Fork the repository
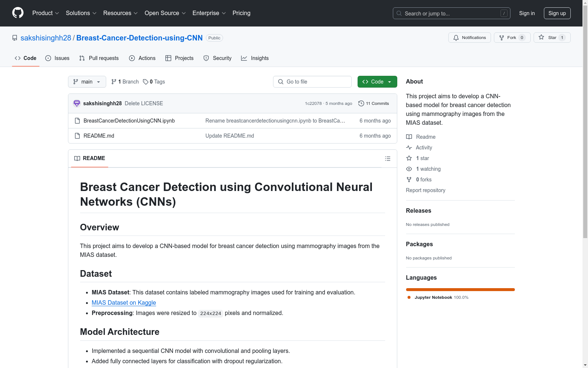 512,38
